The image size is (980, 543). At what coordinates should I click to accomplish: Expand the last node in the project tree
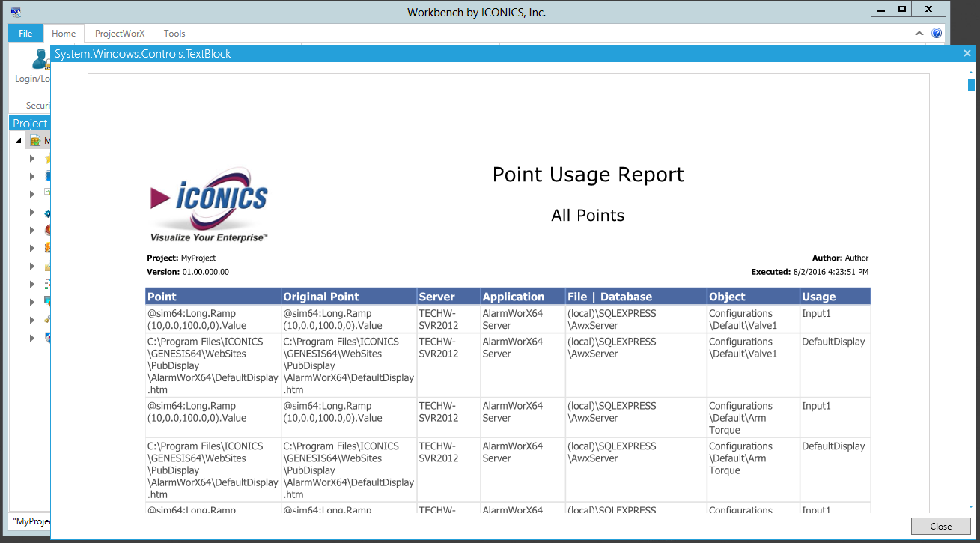point(32,338)
